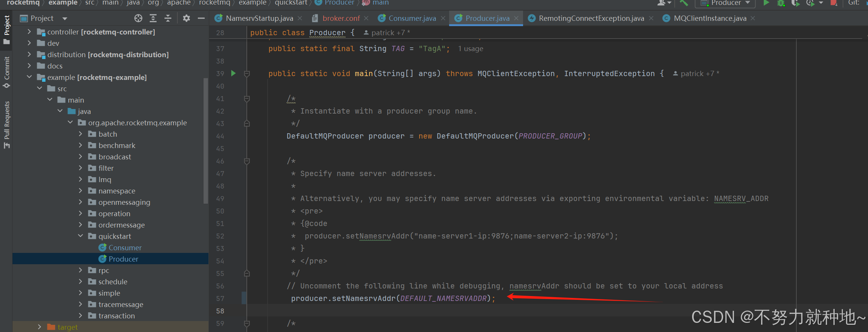The width and height of the screenshot is (868, 332).
Task: Close the NamesrvStartup.java tab
Action: coord(300,18)
